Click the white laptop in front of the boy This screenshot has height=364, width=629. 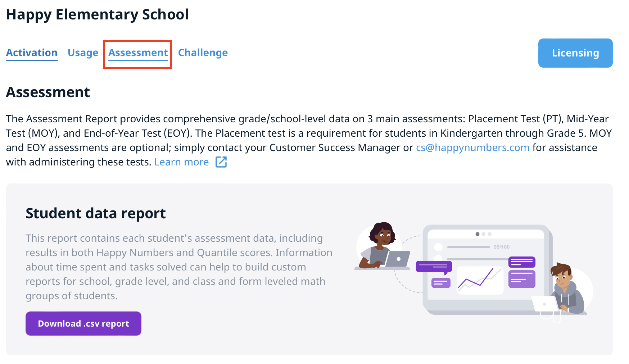(x=545, y=304)
